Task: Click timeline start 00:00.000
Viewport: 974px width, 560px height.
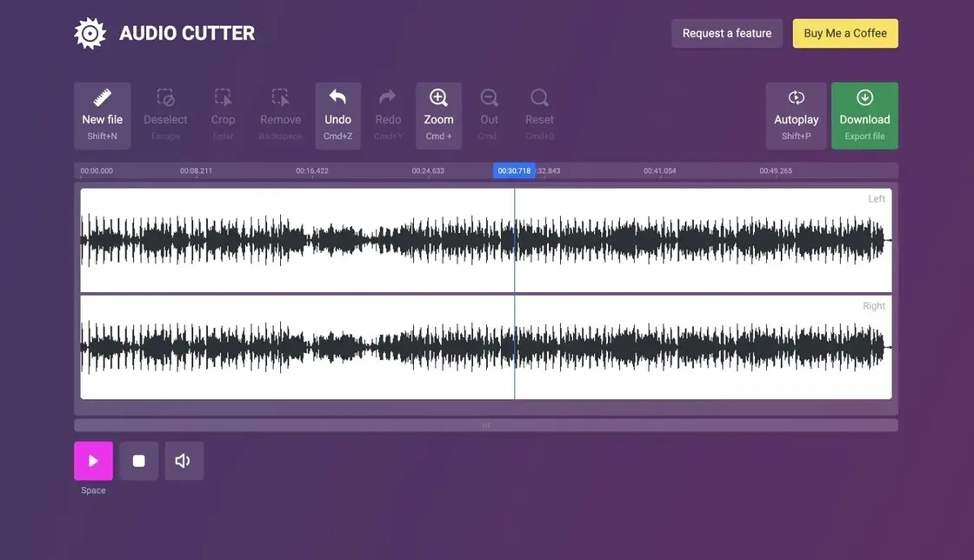Action: pyautogui.click(x=97, y=170)
